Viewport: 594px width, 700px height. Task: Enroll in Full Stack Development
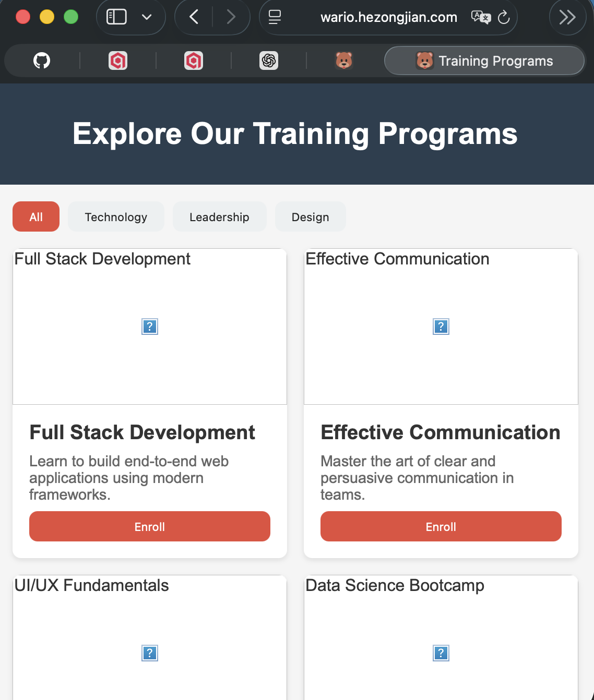150,527
